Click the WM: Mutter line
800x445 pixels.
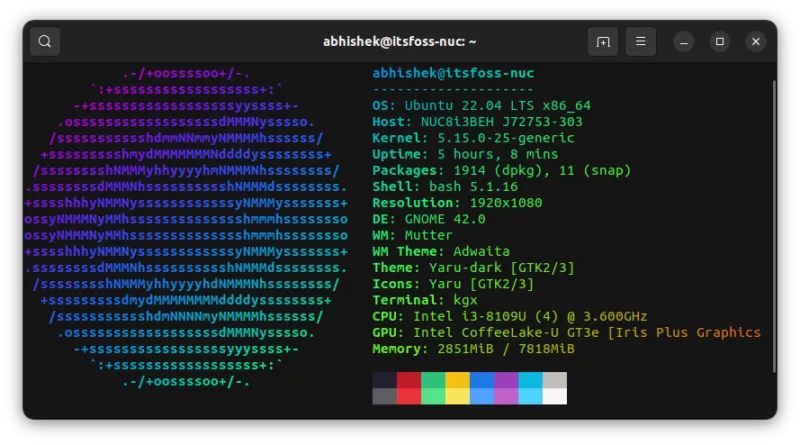click(x=412, y=235)
